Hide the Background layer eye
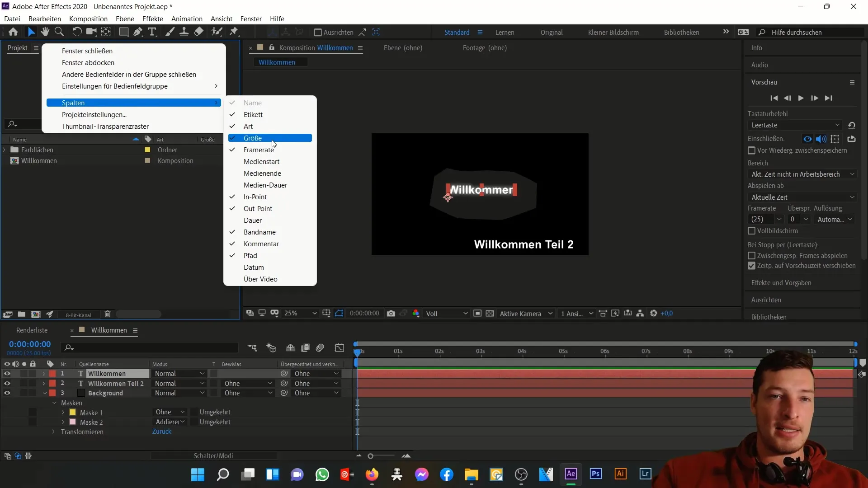This screenshot has width=868, height=488. pyautogui.click(x=7, y=393)
